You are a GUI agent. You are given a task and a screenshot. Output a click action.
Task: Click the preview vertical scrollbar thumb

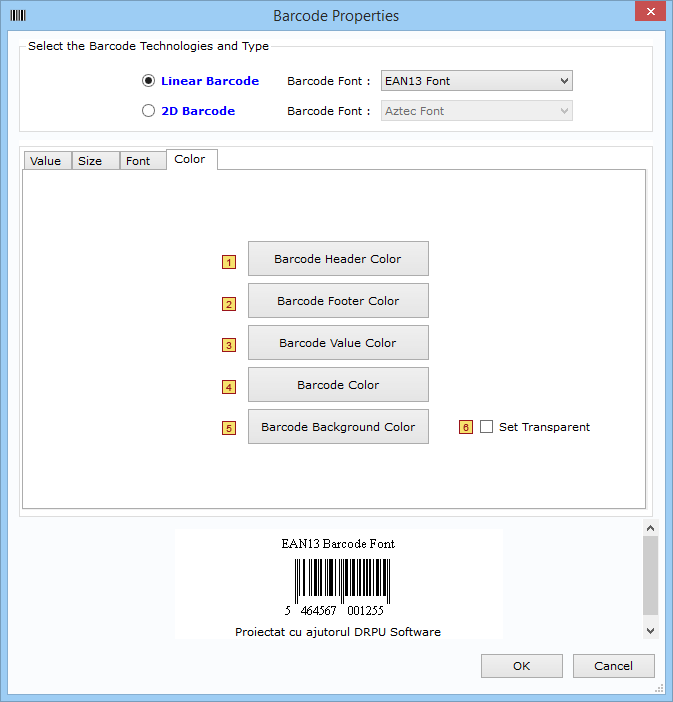tap(650, 576)
